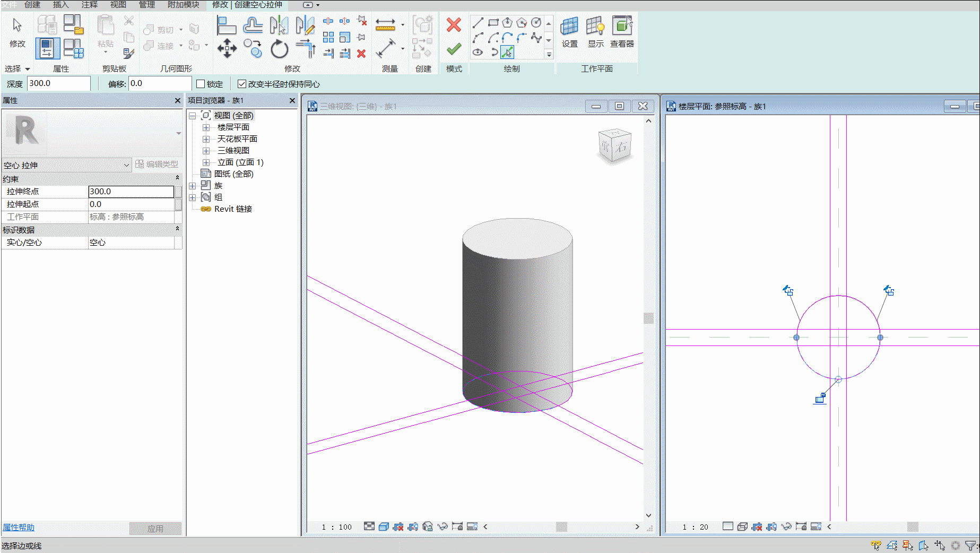Click the 编辑类型 button

coord(157,165)
